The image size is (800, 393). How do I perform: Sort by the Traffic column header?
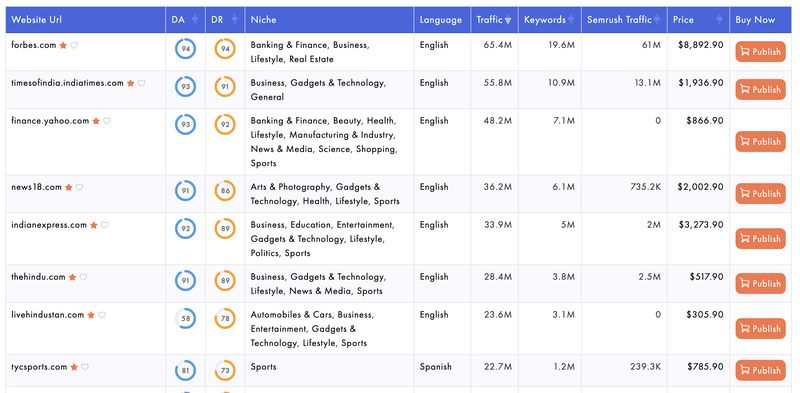[x=494, y=20]
